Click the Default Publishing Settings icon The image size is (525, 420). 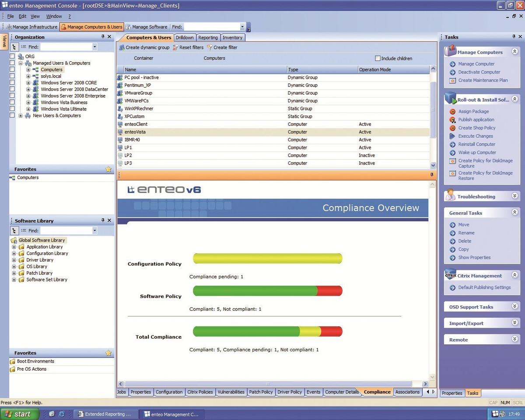click(x=453, y=288)
